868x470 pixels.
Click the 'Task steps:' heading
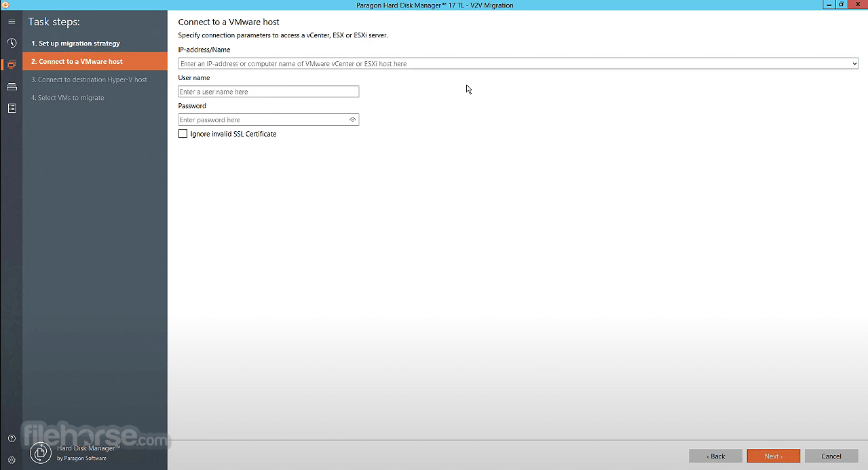tap(54, 22)
